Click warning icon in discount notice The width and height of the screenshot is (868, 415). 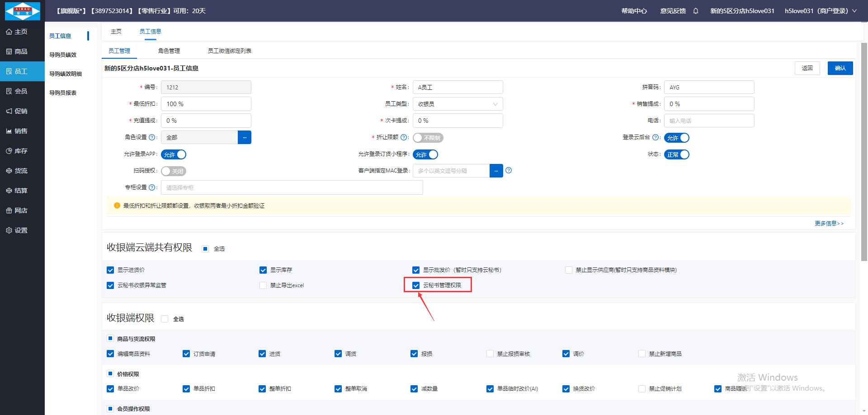117,205
